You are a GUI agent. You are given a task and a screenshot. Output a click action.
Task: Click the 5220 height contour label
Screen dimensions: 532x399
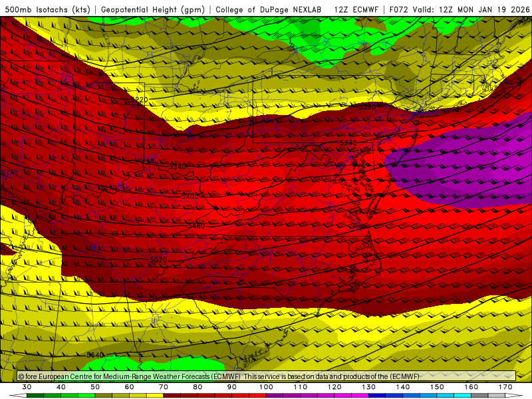(140, 99)
